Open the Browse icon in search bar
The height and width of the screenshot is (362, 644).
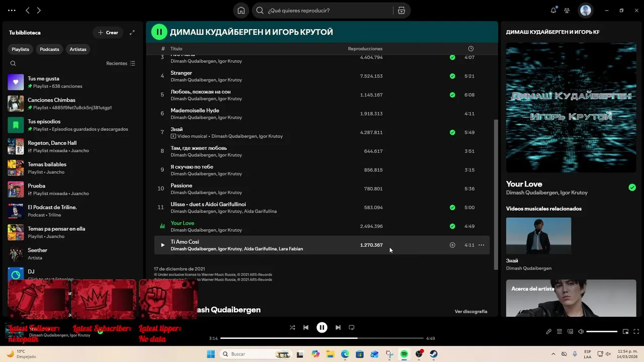[401, 11]
